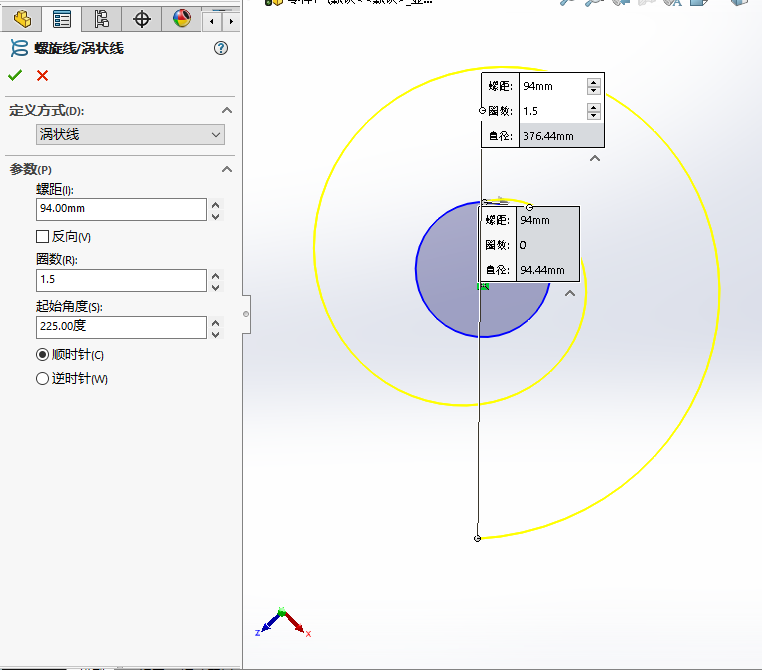Edit the 圈数 1.5 field
Image resolution: width=762 pixels, height=670 pixels.
point(121,280)
